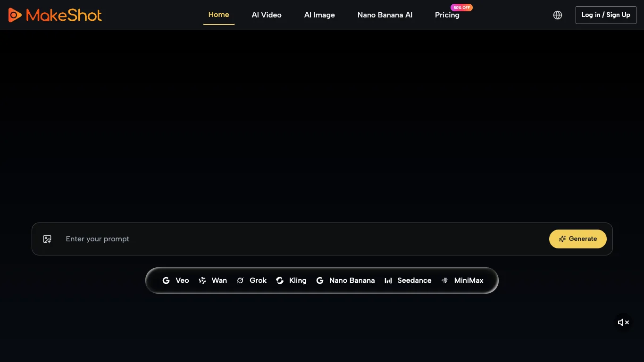Pick the Kling model
644x362 pixels.
[291, 280]
